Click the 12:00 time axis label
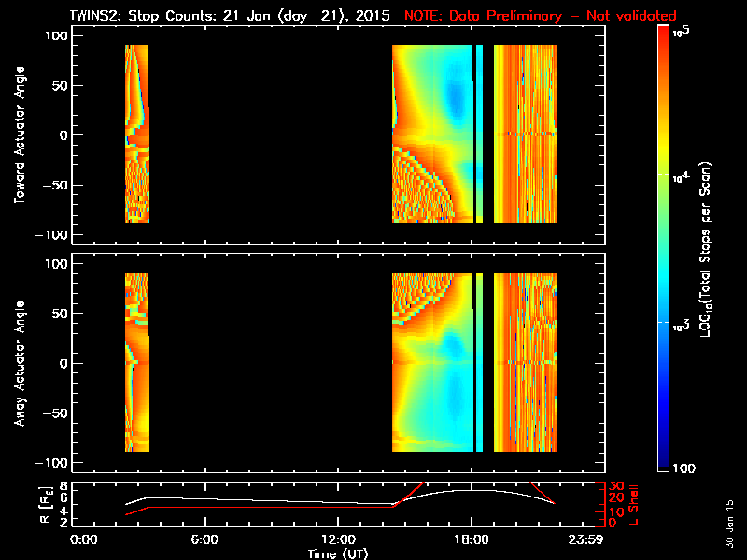 [338, 540]
